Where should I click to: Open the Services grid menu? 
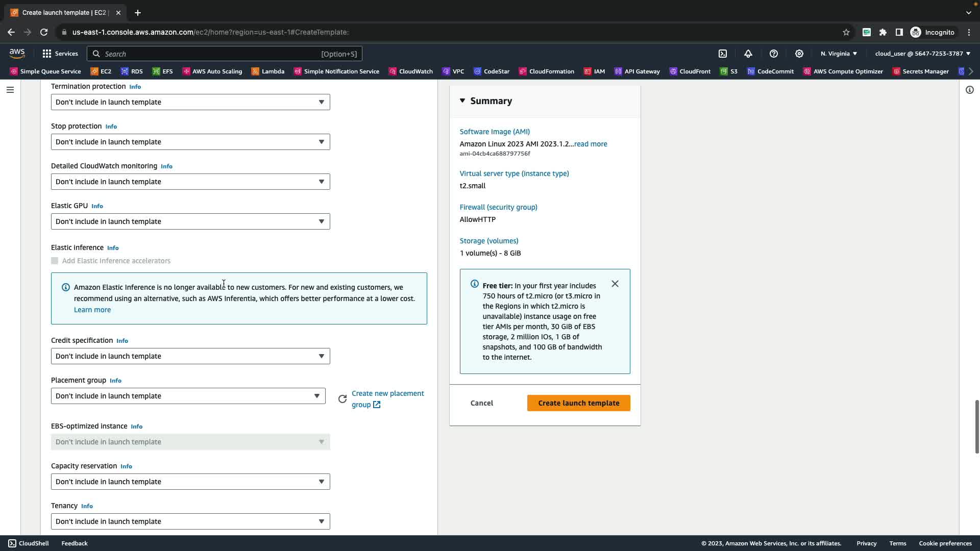click(x=60, y=54)
